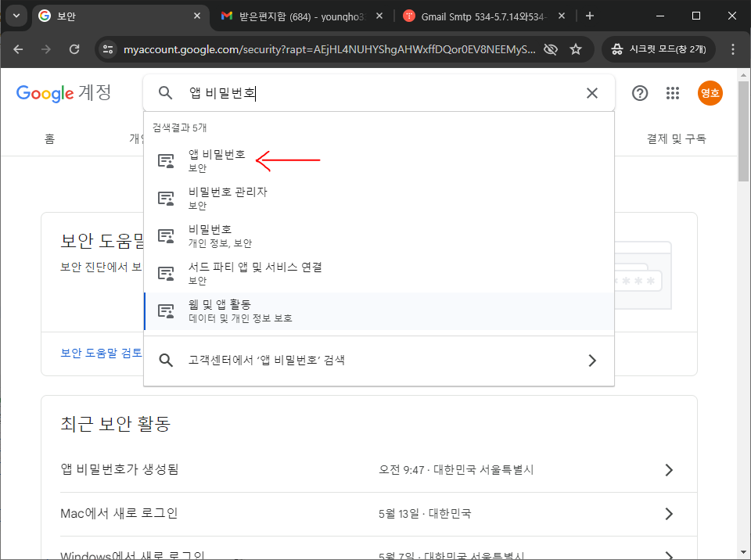Bookmark this page with the star icon
Screen dimensions: 751x560
point(576,48)
